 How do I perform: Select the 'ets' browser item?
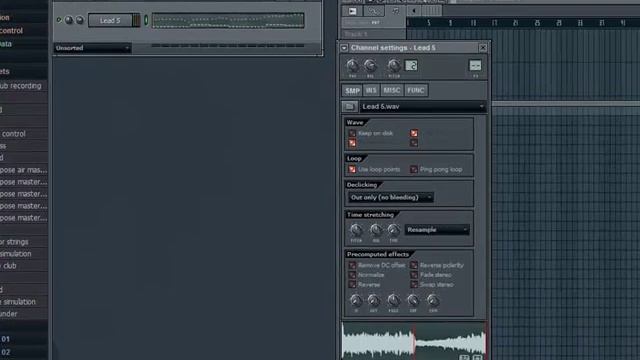[5, 71]
